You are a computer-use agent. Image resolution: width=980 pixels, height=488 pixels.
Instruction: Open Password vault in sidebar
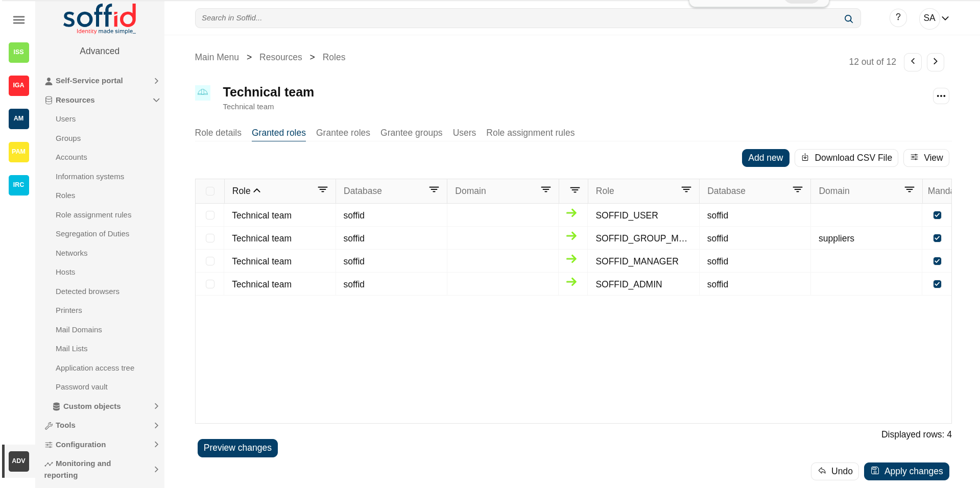pyautogui.click(x=82, y=387)
